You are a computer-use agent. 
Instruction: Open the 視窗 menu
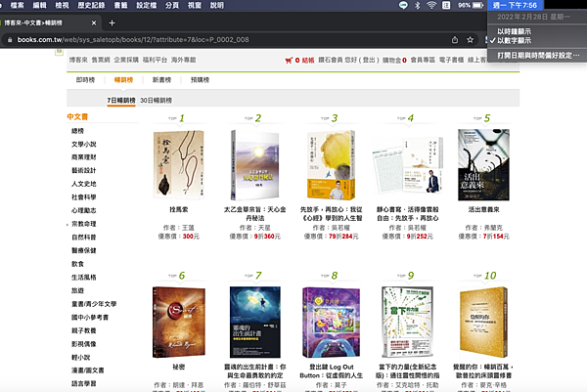(195, 5)
